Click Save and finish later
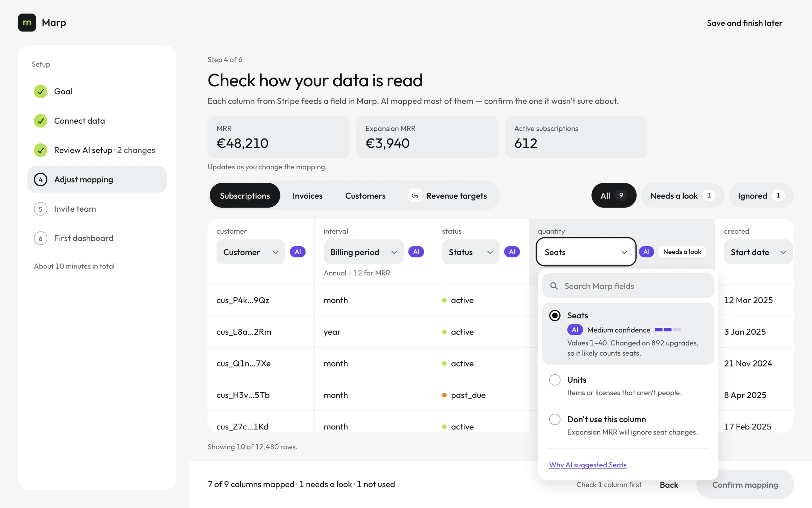This screenshot has width=812, height=508. [744, 23]
